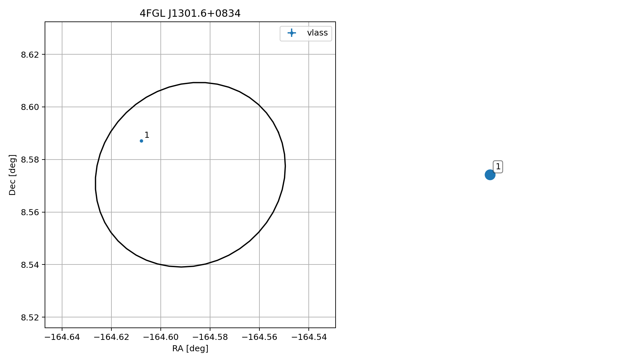Click the RA [deg] axis label
The height and width of the screenshot is (362, 644).
[190, 349]
